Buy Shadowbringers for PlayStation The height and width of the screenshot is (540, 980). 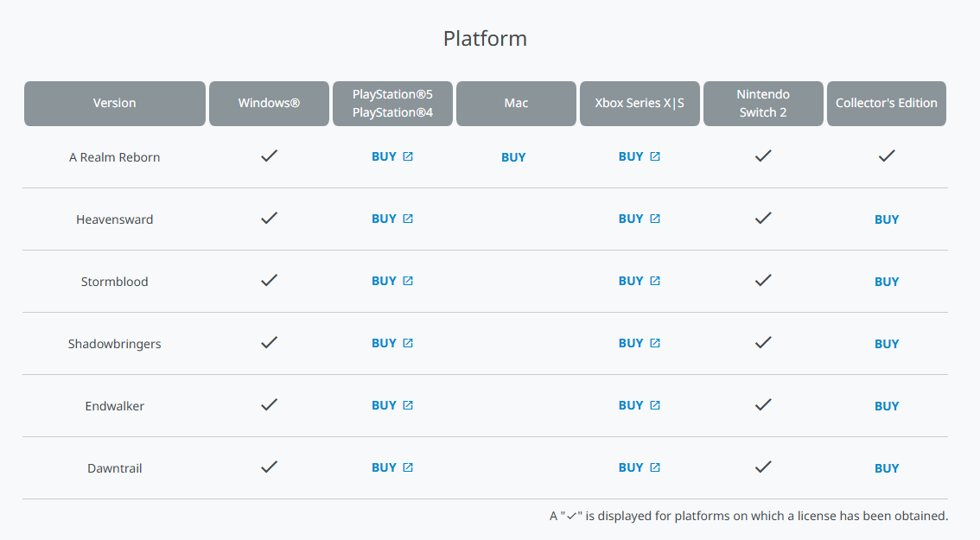click(391, 343)
